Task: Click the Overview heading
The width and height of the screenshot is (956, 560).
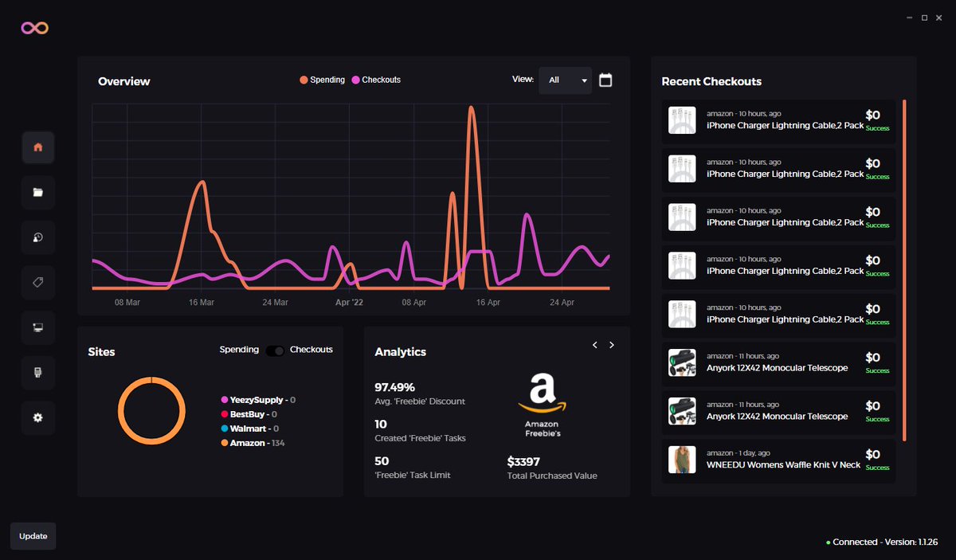Action: (x=123, y=81)
